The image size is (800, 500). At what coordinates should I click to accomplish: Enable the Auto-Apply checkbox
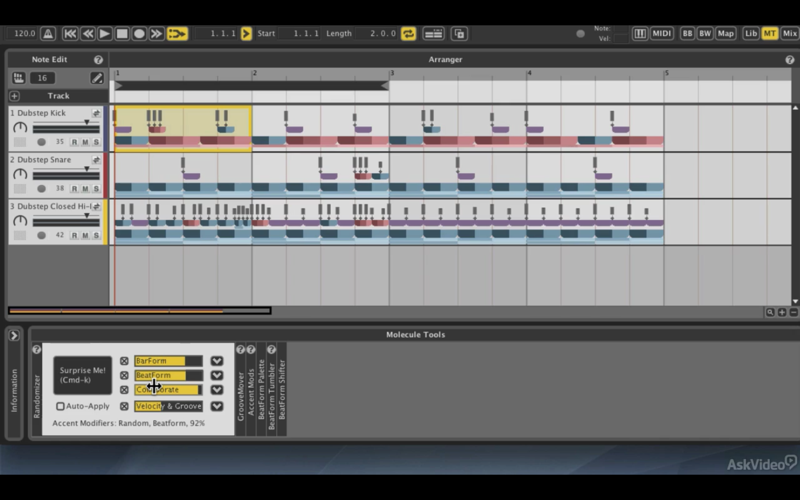pyautogui.click(x=60, y=406)
